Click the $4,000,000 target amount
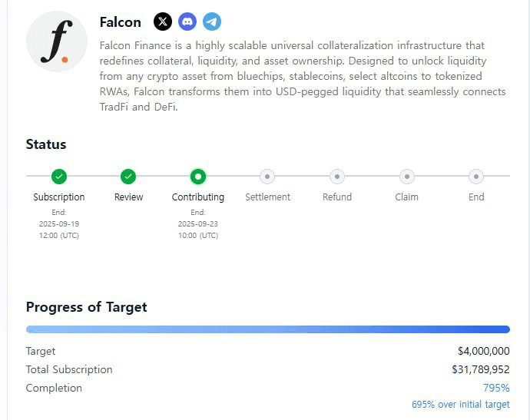 484,351
